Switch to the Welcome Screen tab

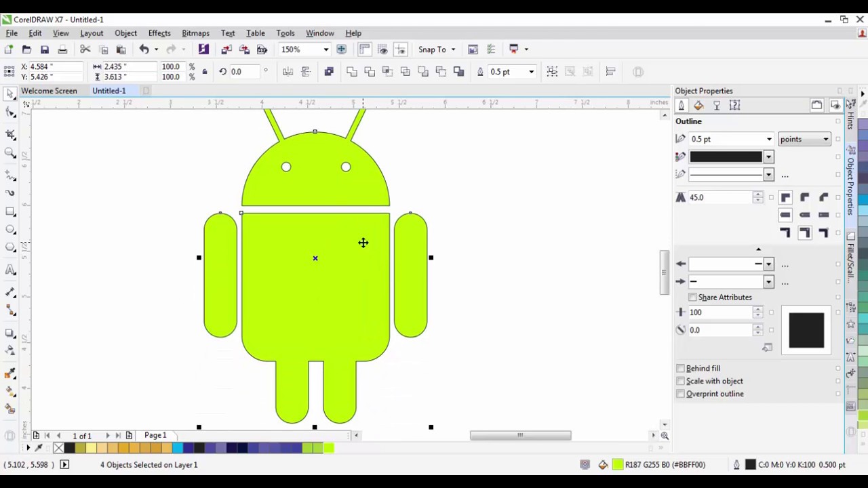49,91
